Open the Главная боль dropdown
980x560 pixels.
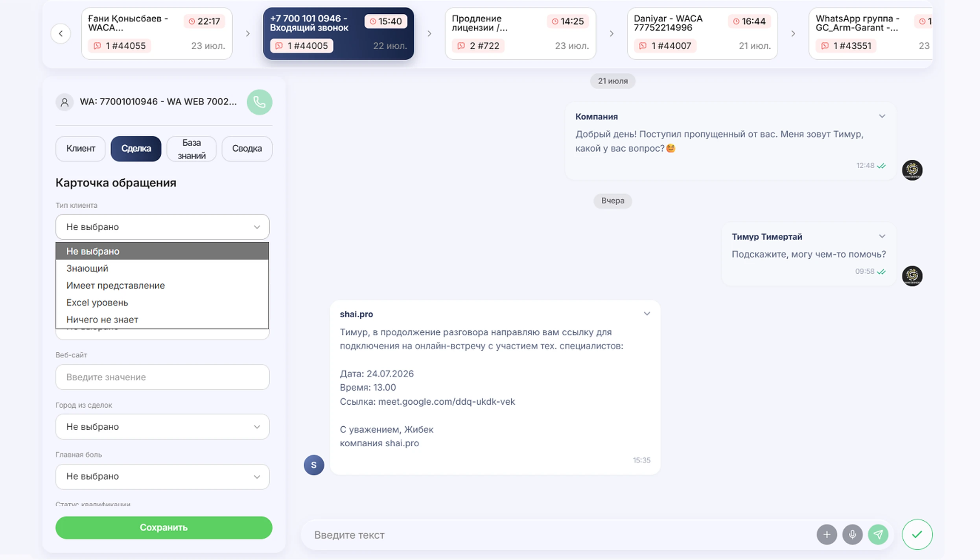[162, 477]
